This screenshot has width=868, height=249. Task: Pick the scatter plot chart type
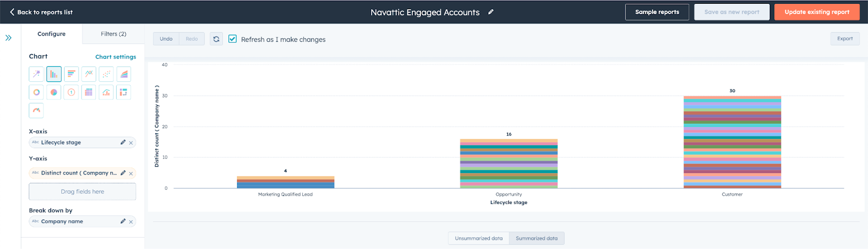click(x=106, y=74)
